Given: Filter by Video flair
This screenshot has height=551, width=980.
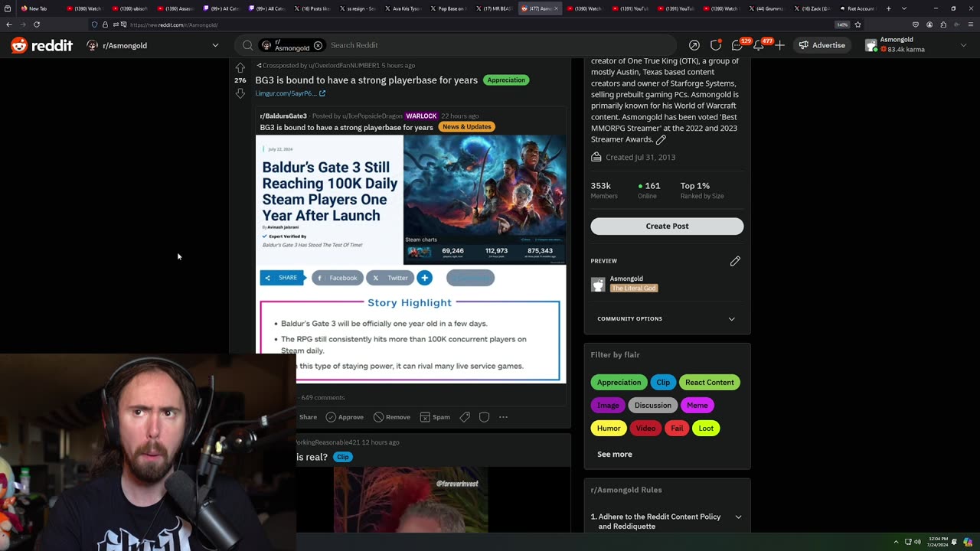Looking at the screenshot, I should point(645,429).
